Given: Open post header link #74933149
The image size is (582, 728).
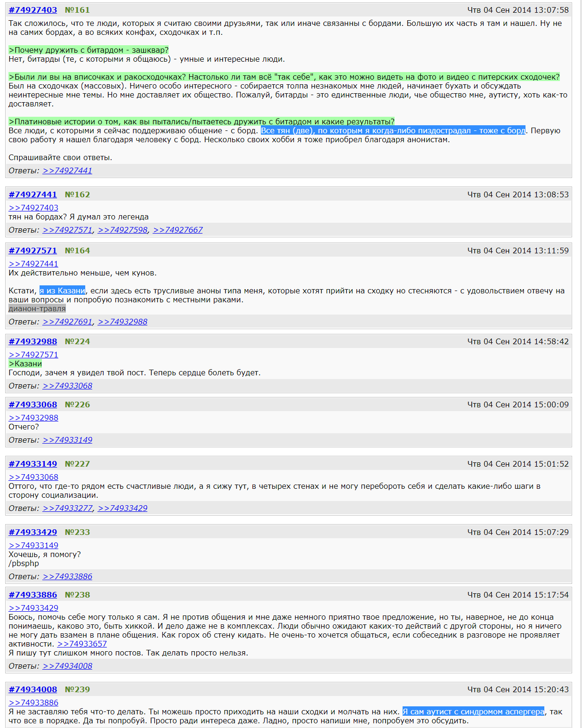Looking at the screenshot, I should pos(33,464).
